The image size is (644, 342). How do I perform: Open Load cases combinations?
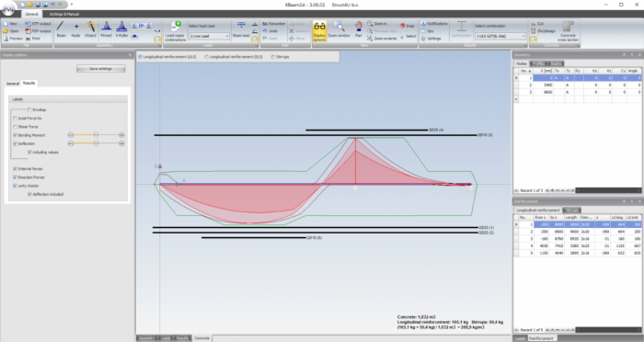176,31
